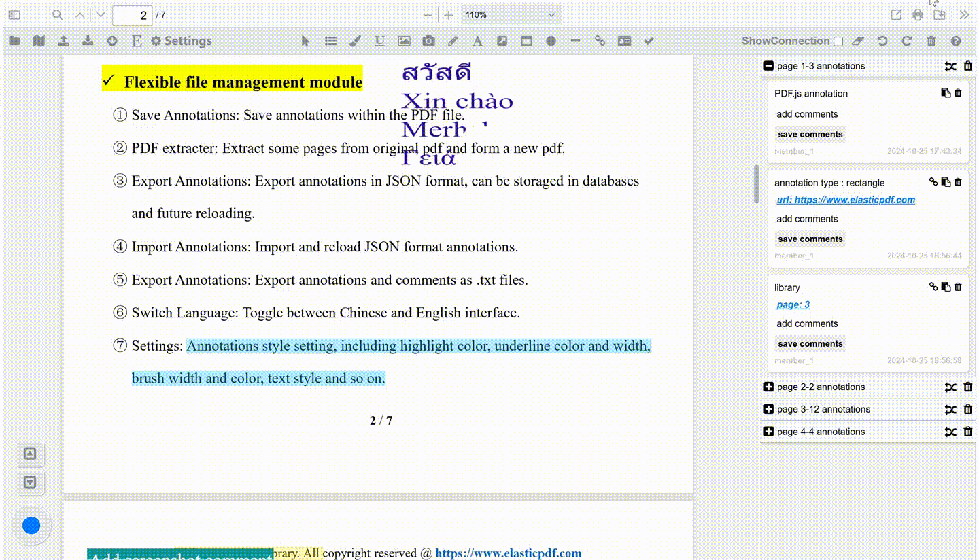The height and width of the screenshot is (560, 979).
Task: Click the ID card icon in the toolbar
Action: 624,41
